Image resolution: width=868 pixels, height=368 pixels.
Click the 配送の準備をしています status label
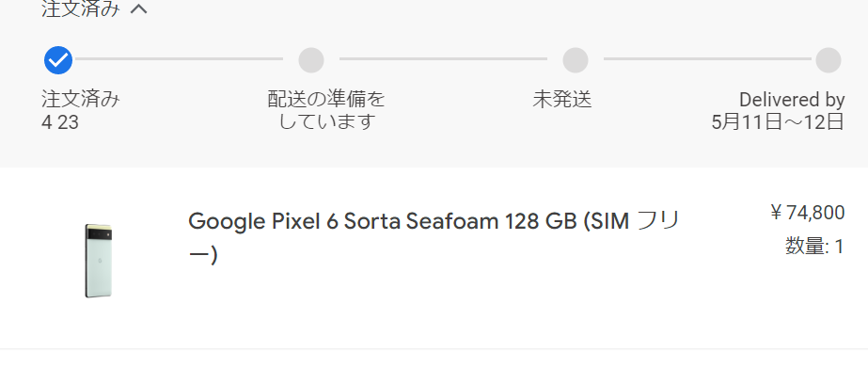tap(326, 110)
